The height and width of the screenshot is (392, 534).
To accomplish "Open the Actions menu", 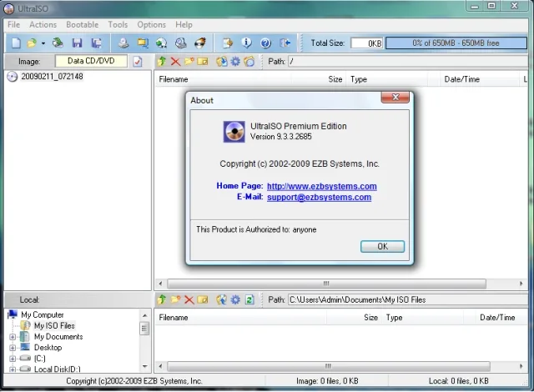I will 43,24.
